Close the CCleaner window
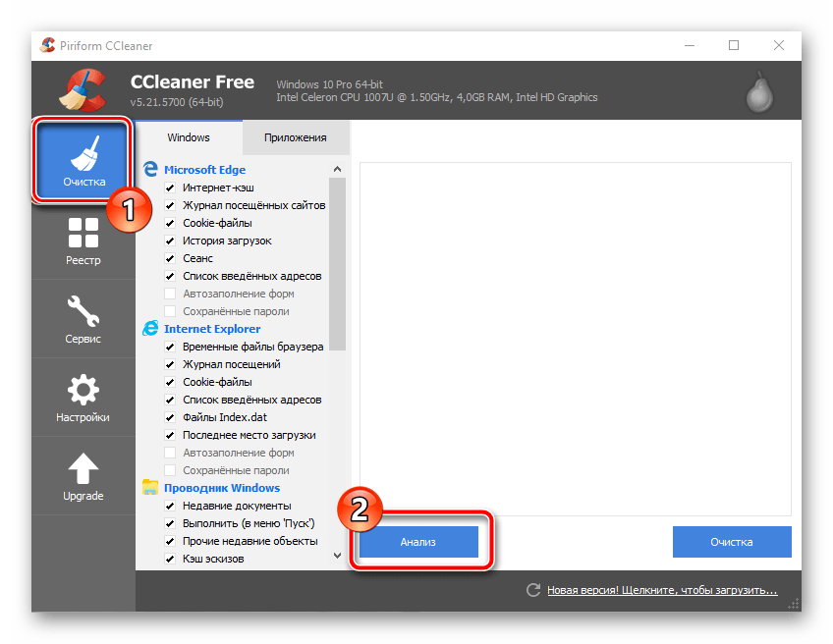833x644 pixels. point(779,46)
